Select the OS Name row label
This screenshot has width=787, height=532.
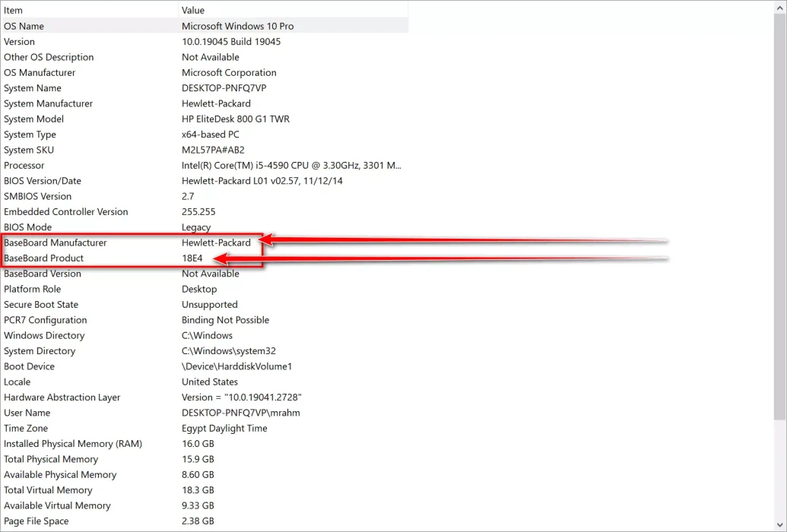coord(24,26)
